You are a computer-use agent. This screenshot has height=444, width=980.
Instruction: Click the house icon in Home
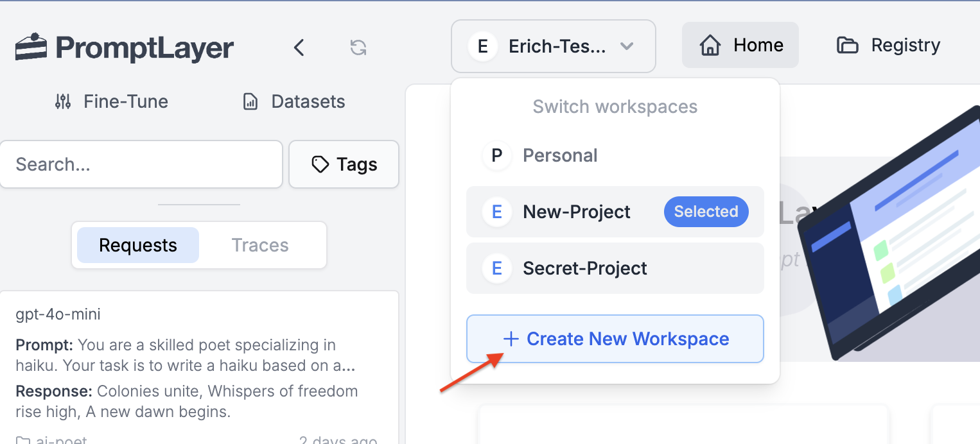click(x=710, y=46)
